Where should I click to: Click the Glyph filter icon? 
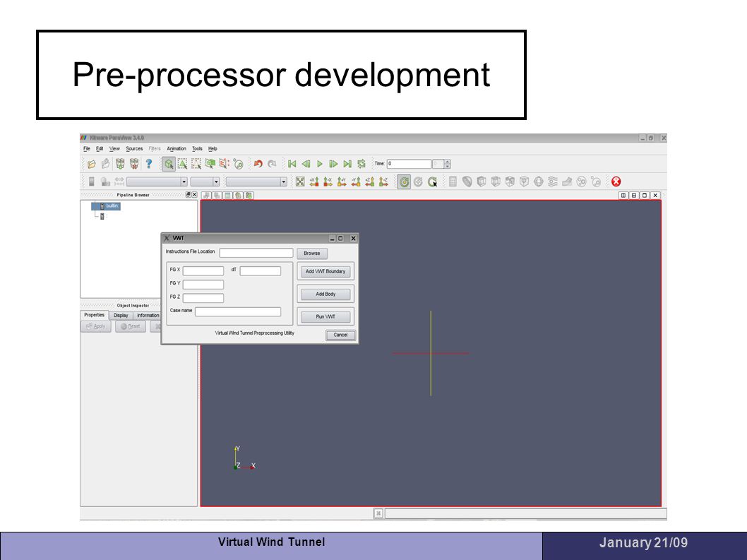coord(538,181)
